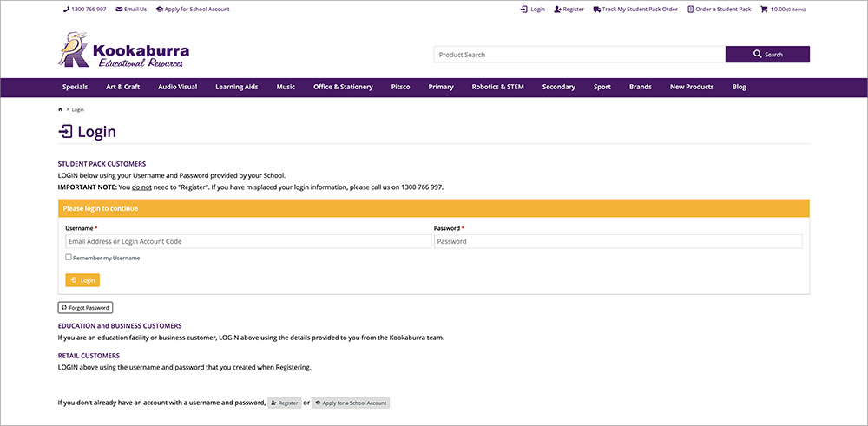Click the graduation cap Apply for School Account icon
868x426 pixels.
(x=159, y=10)
